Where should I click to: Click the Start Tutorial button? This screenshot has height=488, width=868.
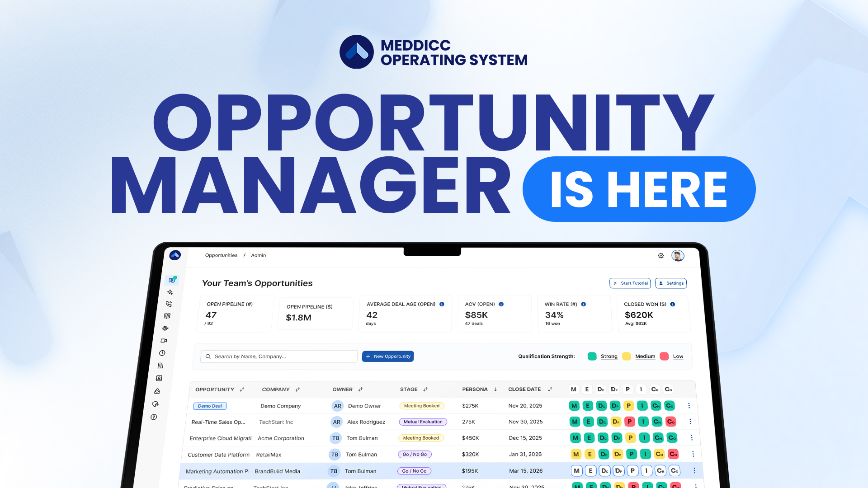pyautogui.click(x=630, y=283)
